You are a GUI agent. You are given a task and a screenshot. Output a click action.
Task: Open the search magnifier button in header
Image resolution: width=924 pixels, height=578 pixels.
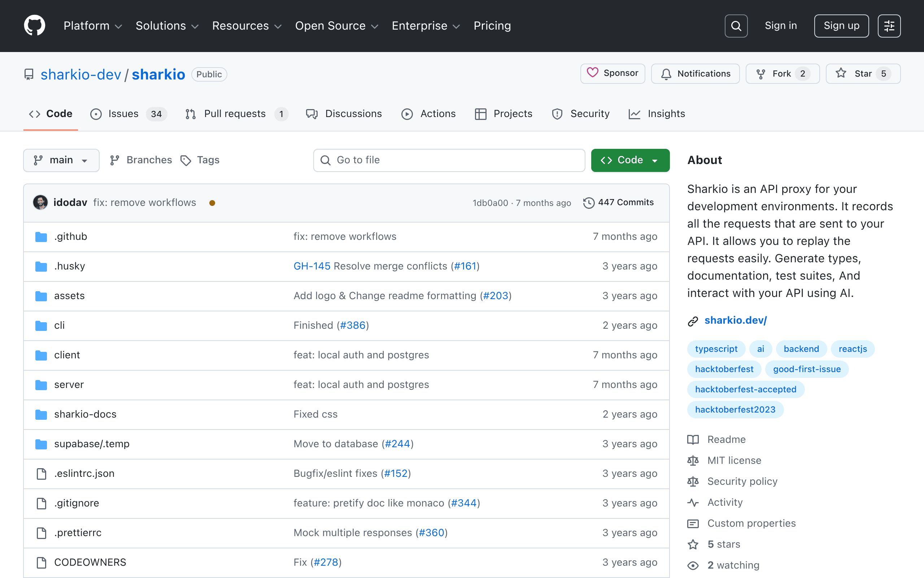pyautogui.click(x=736, y=26)
